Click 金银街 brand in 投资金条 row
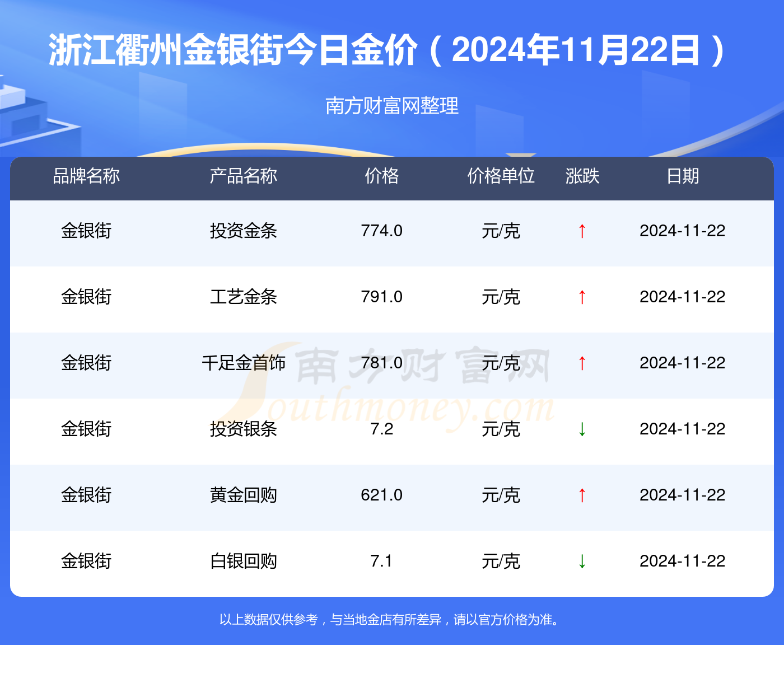The width and height of the screenshot is (784, 683). tap(86, 231)
